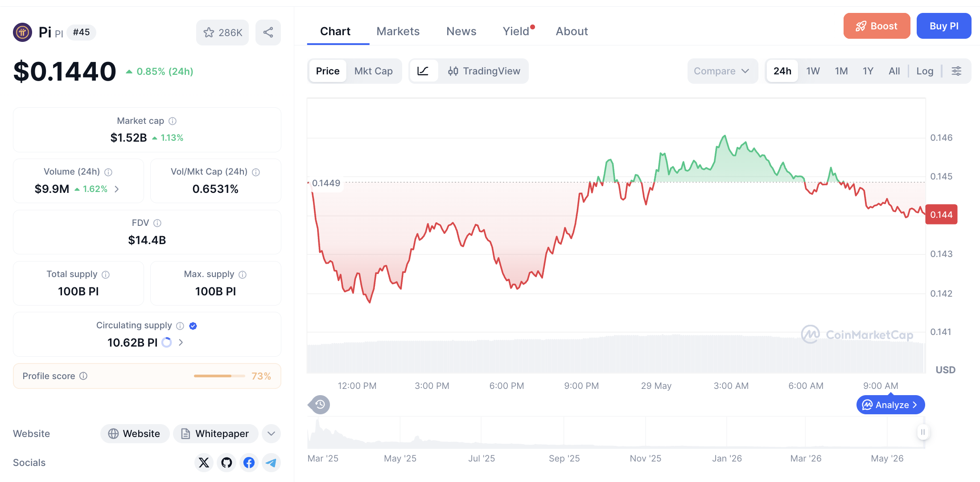Open the Chart tab
The image size is (980, 482).
[x=335, y=31]
